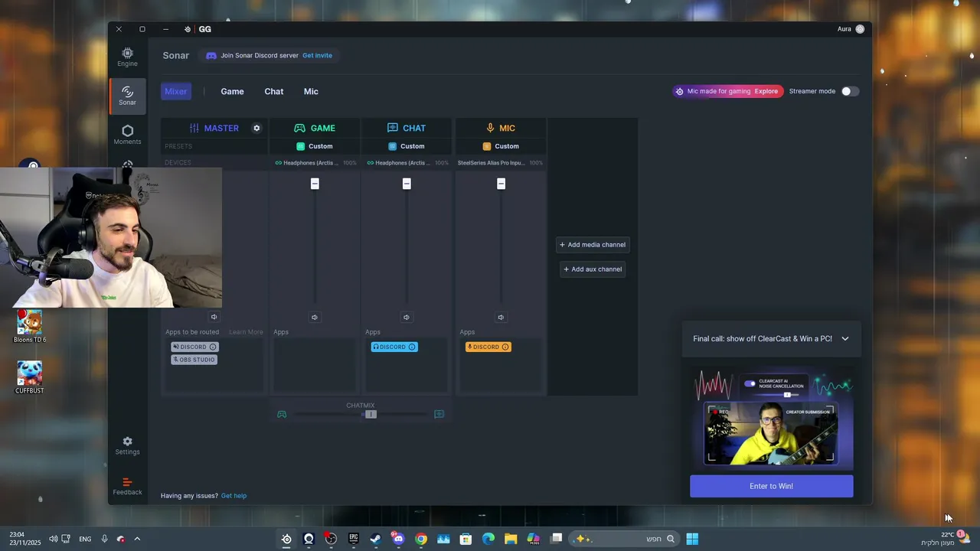
Task: Click the ENG language indicator in taskbar
Action: [85, 539]
